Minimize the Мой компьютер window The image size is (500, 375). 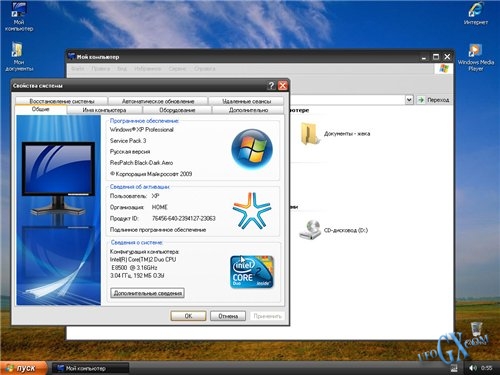coord(424,57)
